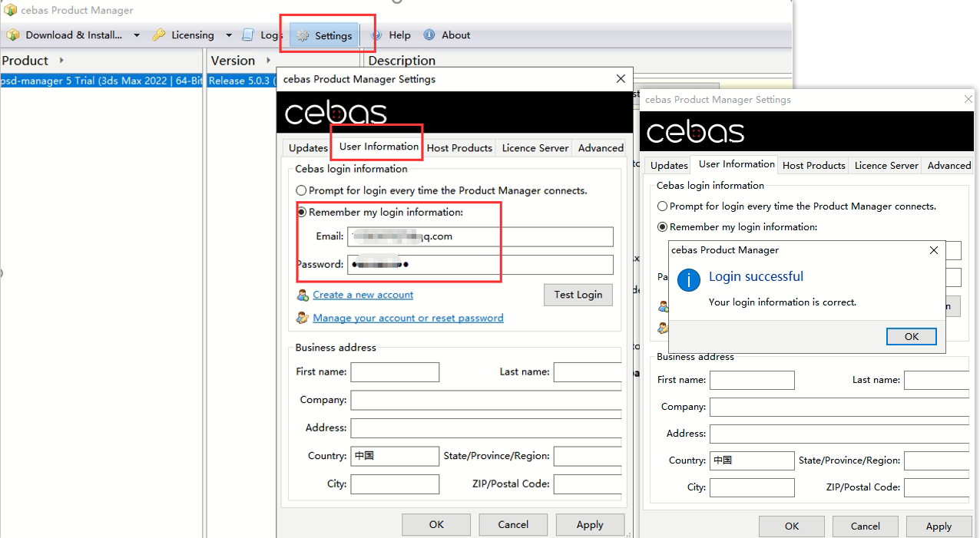Click the About info icon in toolbar
Screen dimensions: 980x538
click(x=429, y=35)
